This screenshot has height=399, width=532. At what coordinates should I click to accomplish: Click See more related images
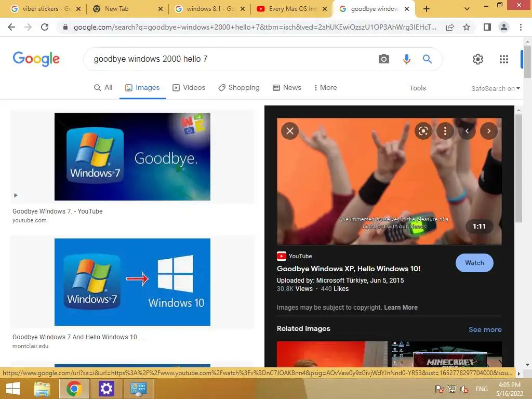tap(485, 329)
